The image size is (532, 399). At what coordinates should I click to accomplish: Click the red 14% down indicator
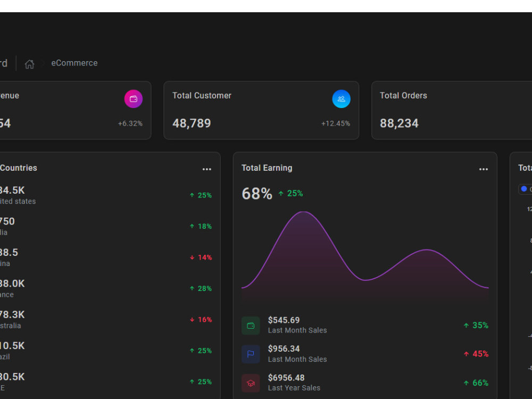(201, 257)
